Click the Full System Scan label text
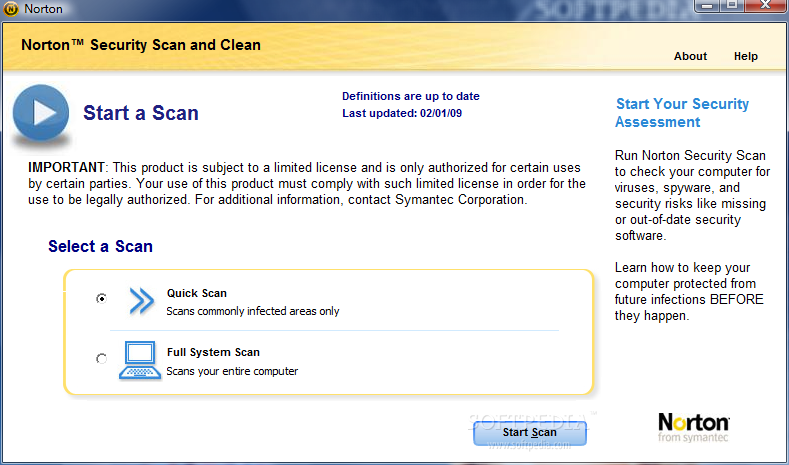This screenshot has height=465, width=789. click(x=213, y=352)
